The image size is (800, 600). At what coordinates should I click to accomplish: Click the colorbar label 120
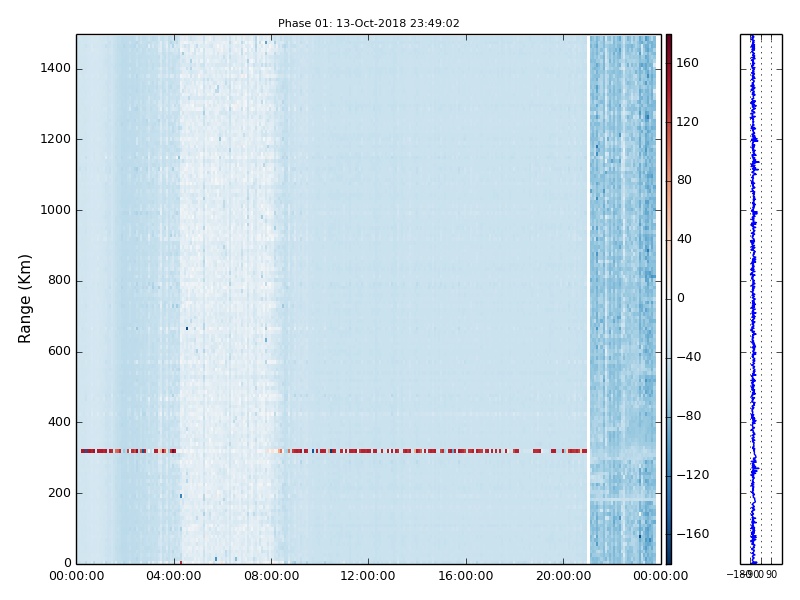point(687,121)
